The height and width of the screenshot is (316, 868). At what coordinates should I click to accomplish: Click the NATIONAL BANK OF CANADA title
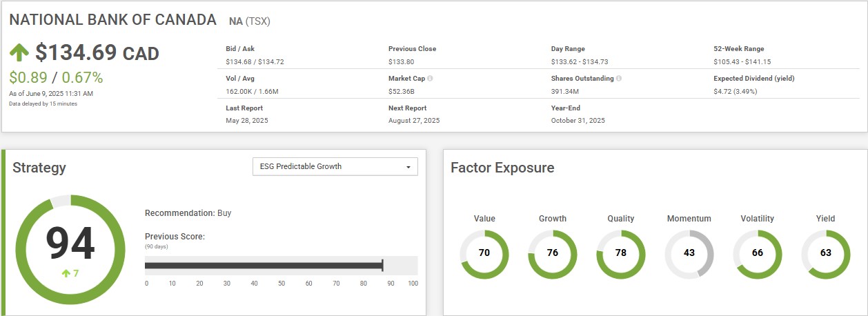coord(113,20)
